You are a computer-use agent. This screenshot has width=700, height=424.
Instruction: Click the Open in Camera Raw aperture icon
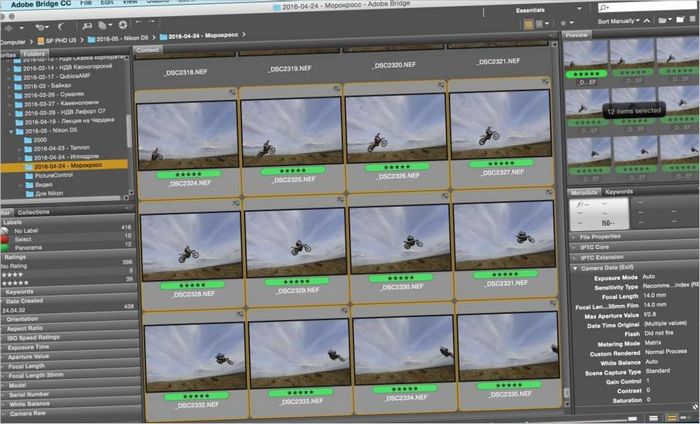point(123,25)
